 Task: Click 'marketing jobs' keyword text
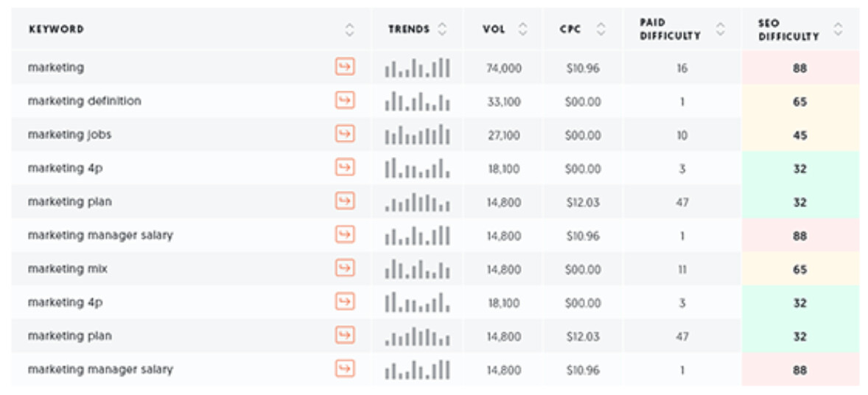pos(70,135)
